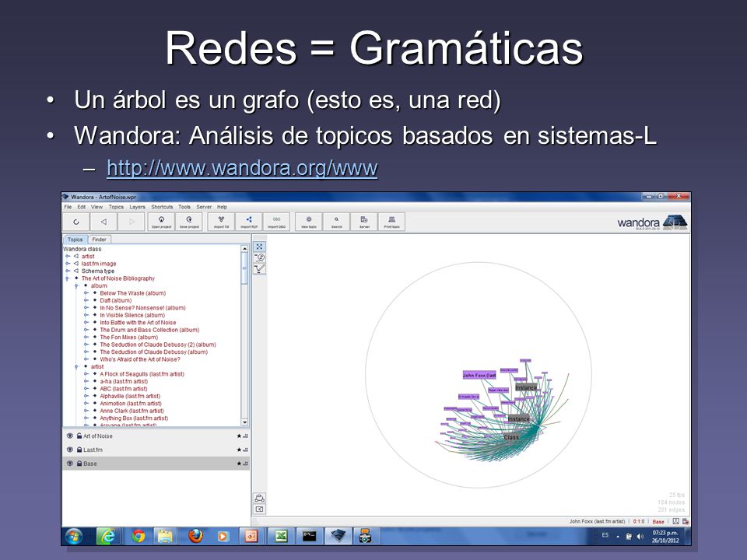Screen dimensions: 747x560
Task: Select the John Foxx node in the graph
Action: pos(479,375)
